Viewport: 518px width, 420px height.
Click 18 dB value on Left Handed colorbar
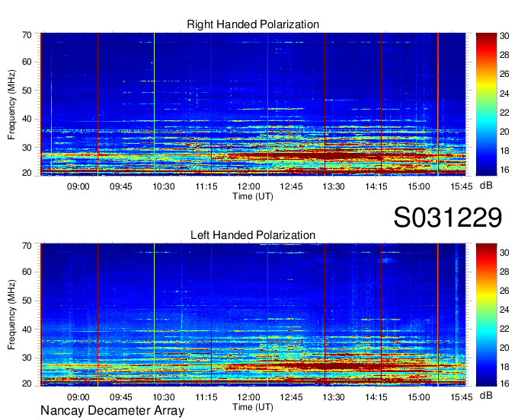tap(504, 367)
